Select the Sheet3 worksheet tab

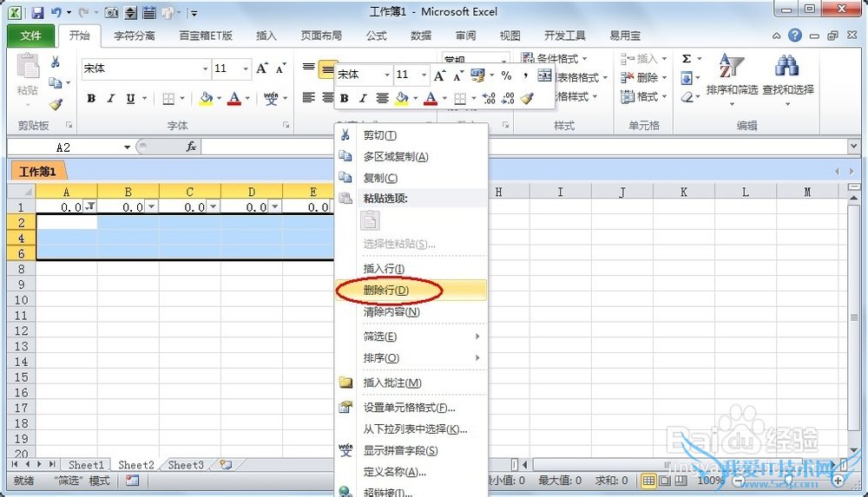186,465
